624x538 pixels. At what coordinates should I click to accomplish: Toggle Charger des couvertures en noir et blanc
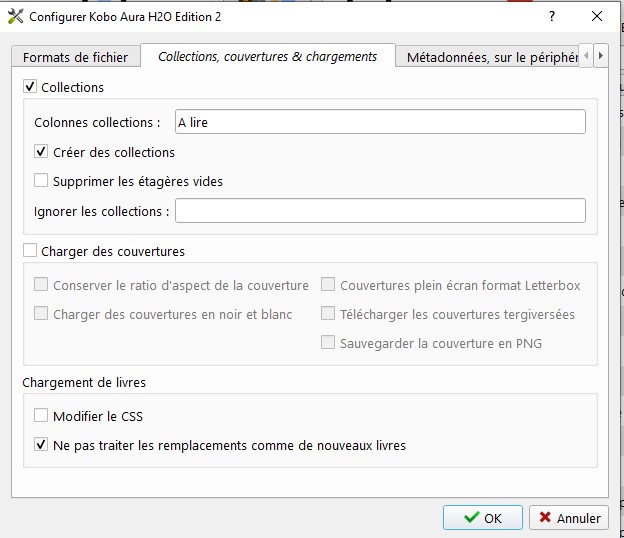(41, 314)
